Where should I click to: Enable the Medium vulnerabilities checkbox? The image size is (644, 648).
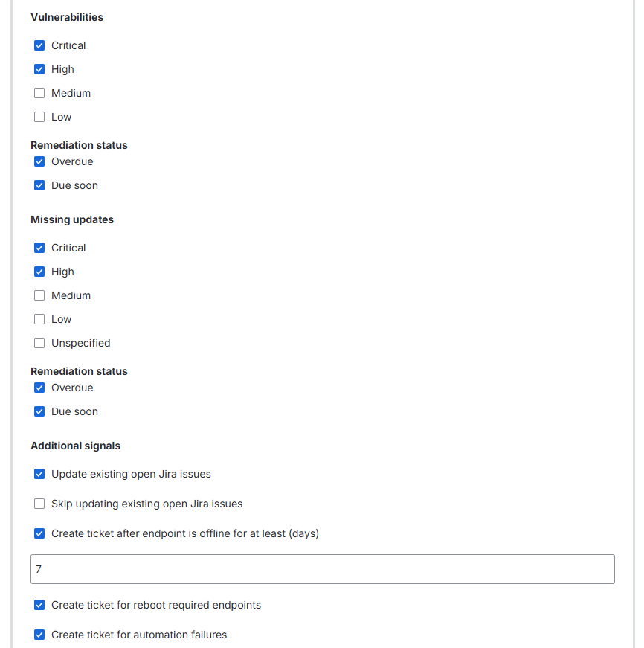coord(39,93)
